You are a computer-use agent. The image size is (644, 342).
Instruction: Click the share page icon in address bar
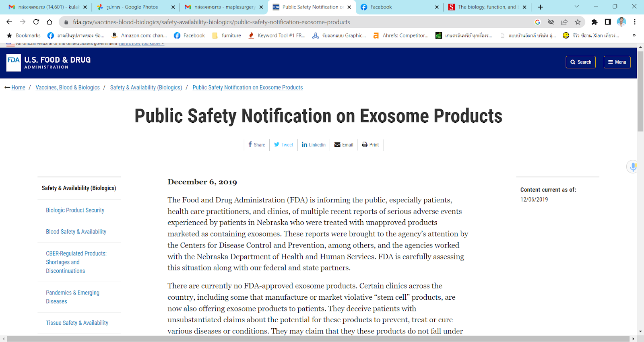coord(564,22)
